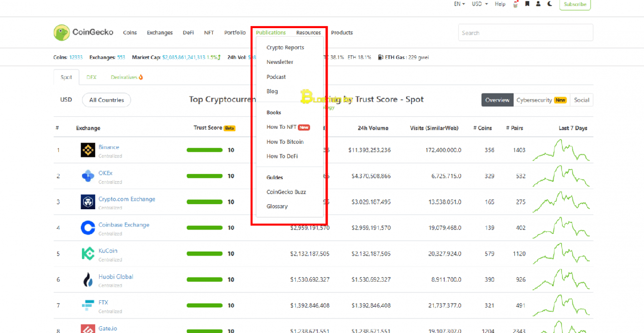Click inside the Search field
The height and width of the screenshot is (333, 644).
tap(525, 32)
